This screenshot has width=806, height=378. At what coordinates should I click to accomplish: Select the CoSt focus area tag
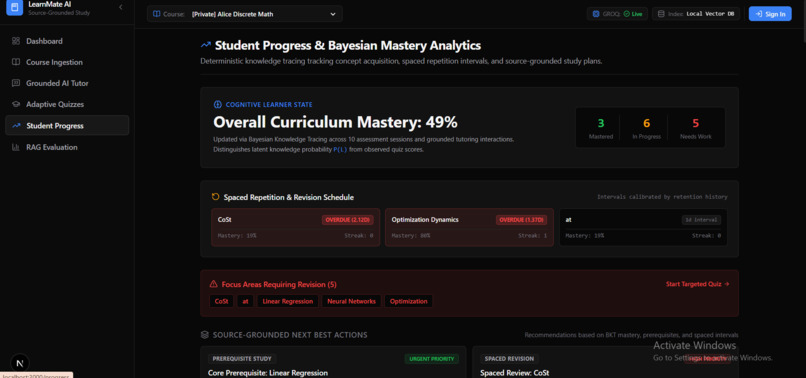click(x=222, y=301)
